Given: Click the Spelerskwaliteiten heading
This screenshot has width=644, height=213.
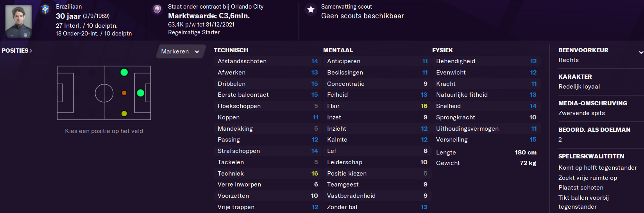Looking at the screenshot, I should [591, 156].
